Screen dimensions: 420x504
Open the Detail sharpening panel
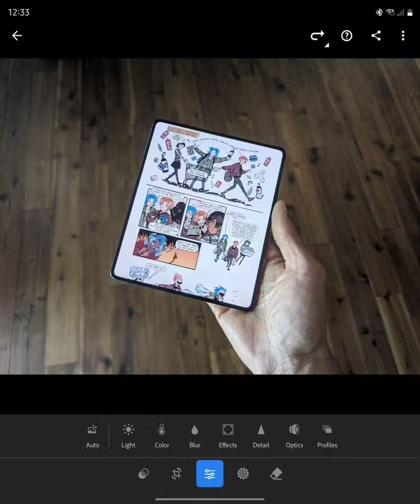coord(261,435)
